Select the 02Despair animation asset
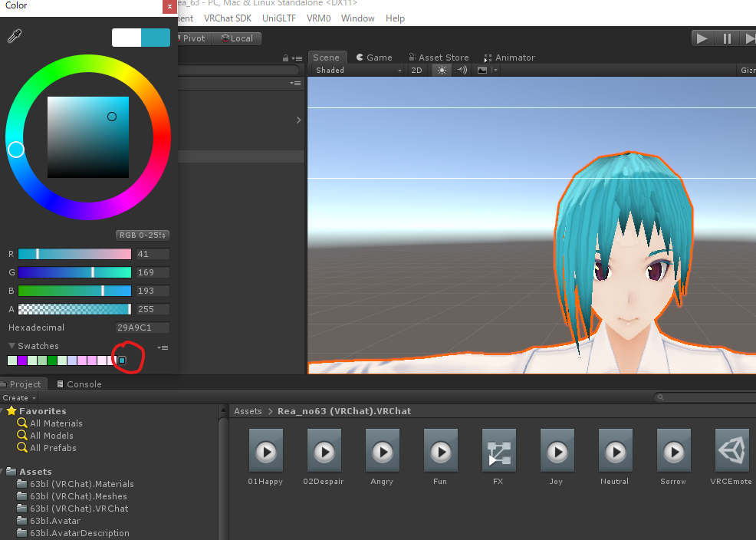 (x=324, y=456)
